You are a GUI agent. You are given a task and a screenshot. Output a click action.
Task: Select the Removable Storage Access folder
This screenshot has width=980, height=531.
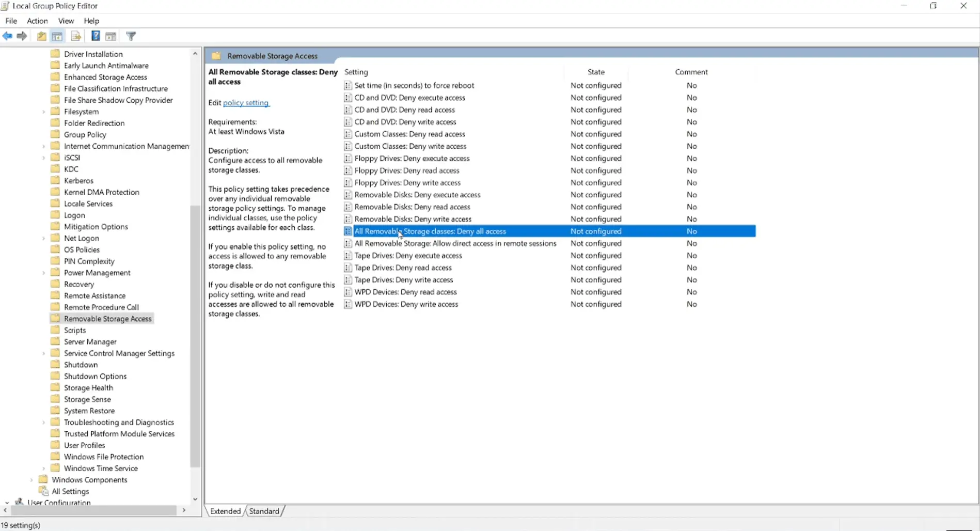pos(108,318)
